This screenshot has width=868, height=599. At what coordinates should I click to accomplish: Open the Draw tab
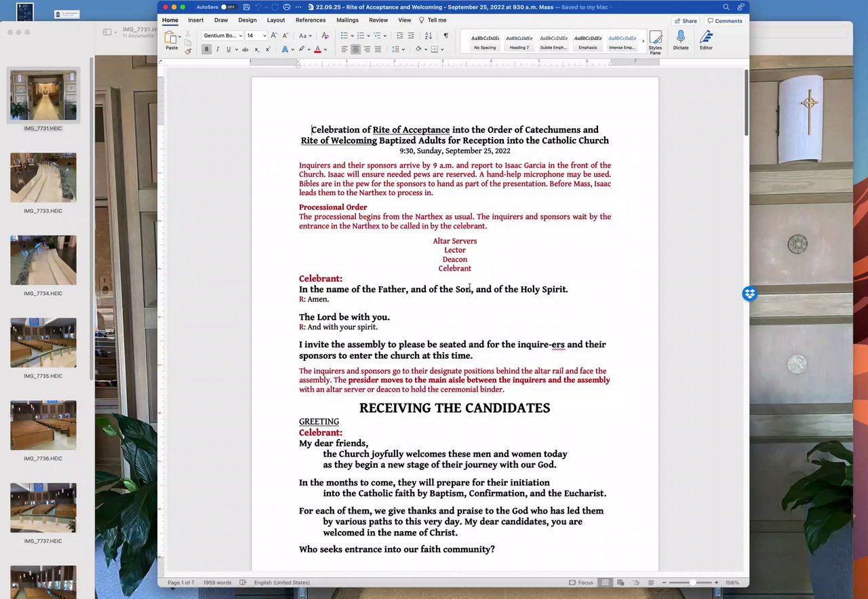(221, 20)
